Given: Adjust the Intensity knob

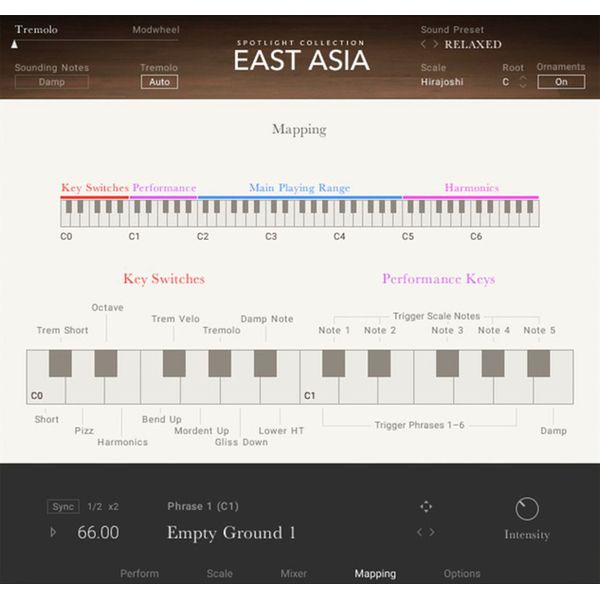Looking at the screenshot, I should tap(527, 509).
